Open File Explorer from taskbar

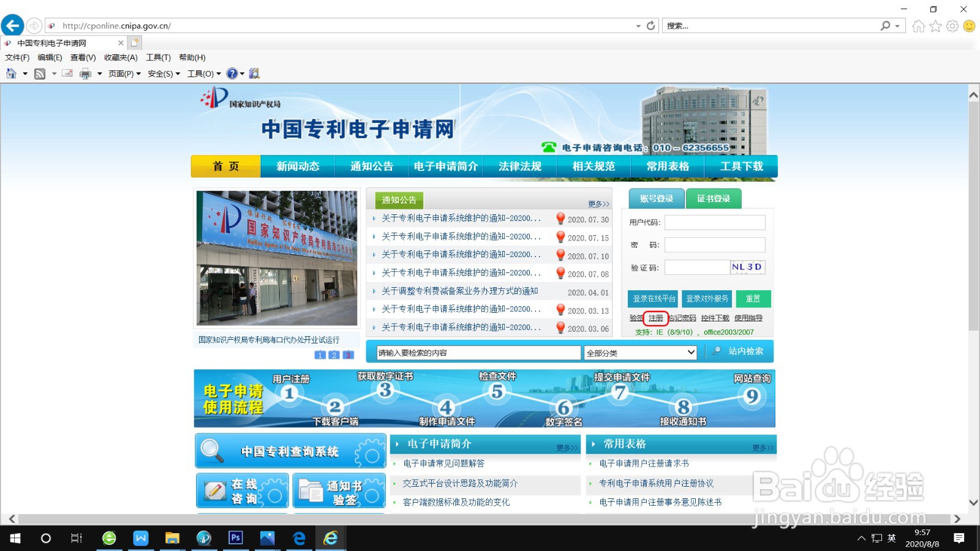pos(172,538)
